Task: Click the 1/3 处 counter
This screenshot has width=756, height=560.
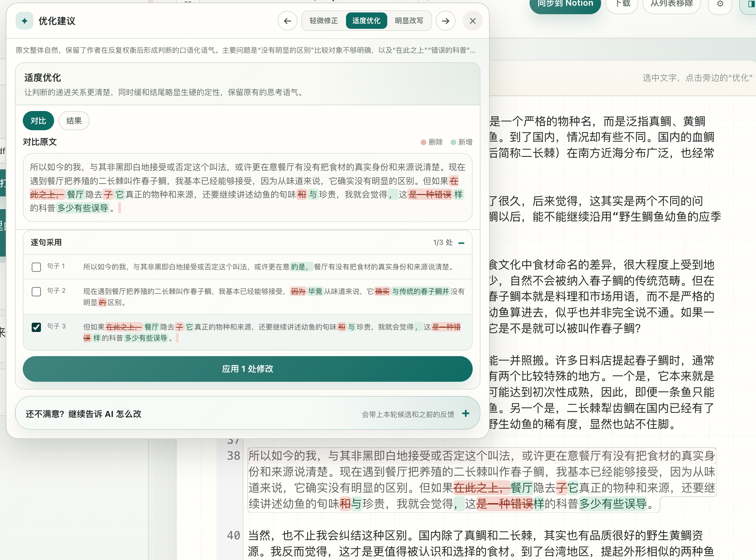Action: (443, 243)
